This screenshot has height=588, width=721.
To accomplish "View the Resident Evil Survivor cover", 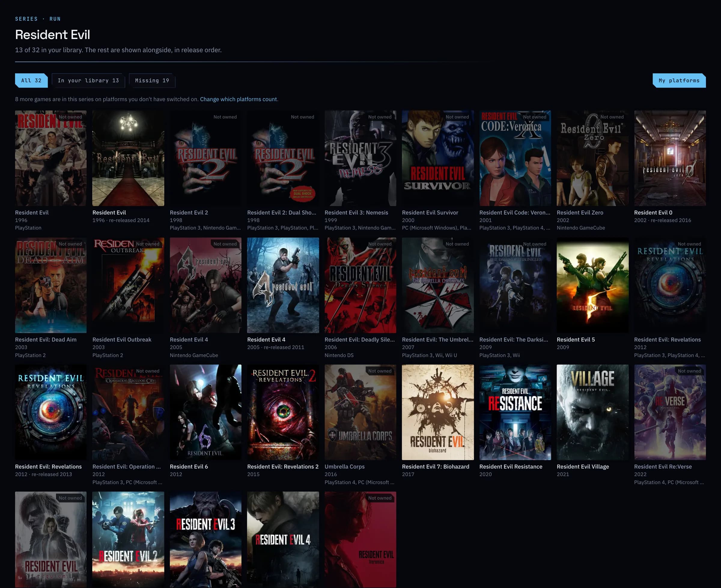I will [x=438, y=158].
